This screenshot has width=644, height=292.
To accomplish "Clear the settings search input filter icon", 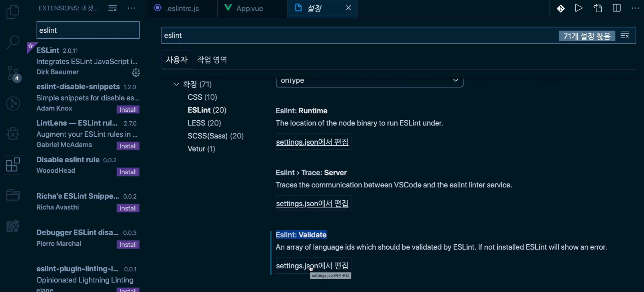I will click(x=625, y=35).
